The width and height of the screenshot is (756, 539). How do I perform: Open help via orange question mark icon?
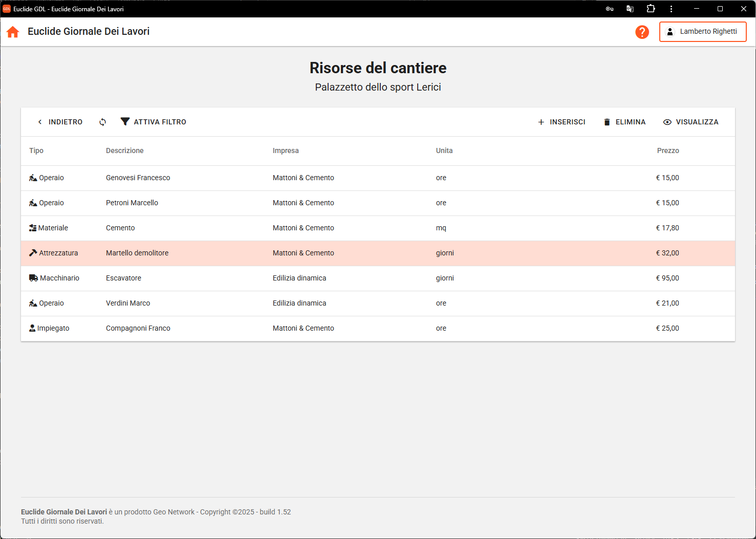click(x=642, y=32)
